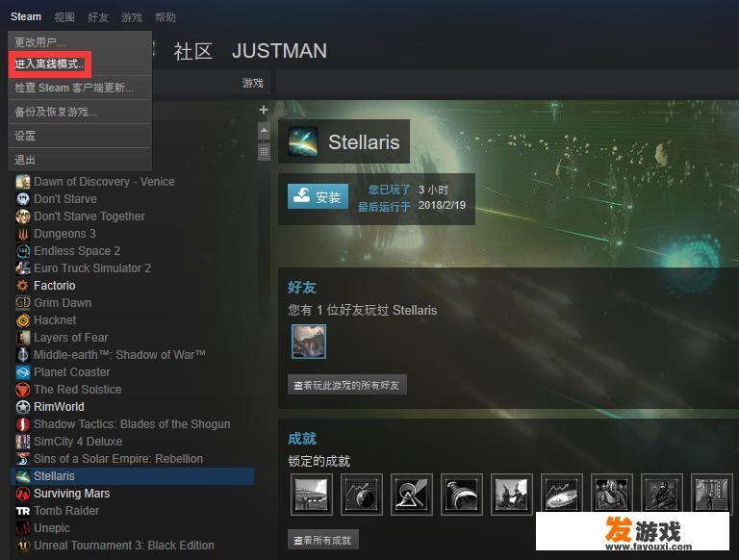Open the ninth locked achievement icon
The height and width of the screenshot is (560, 739).
711,495
